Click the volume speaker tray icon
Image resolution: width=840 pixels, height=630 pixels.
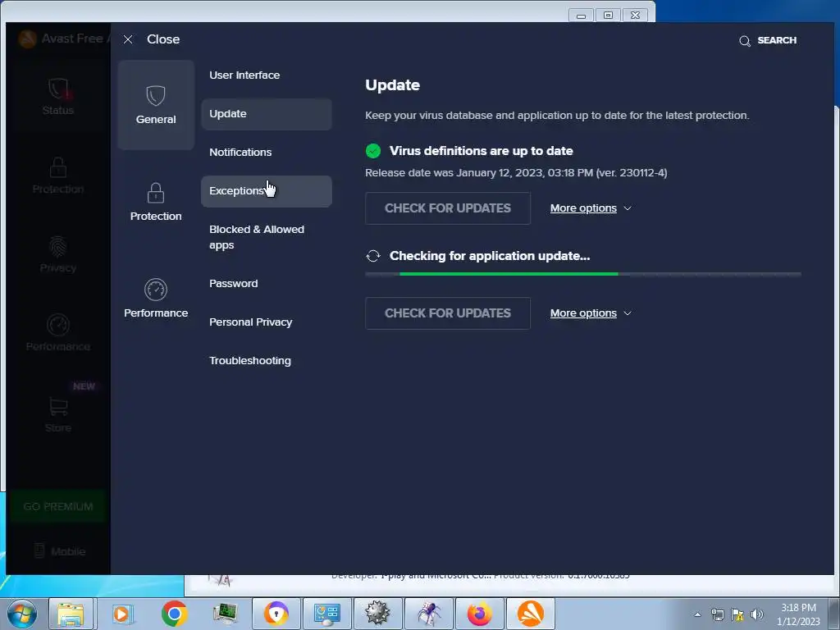(757, 614)
